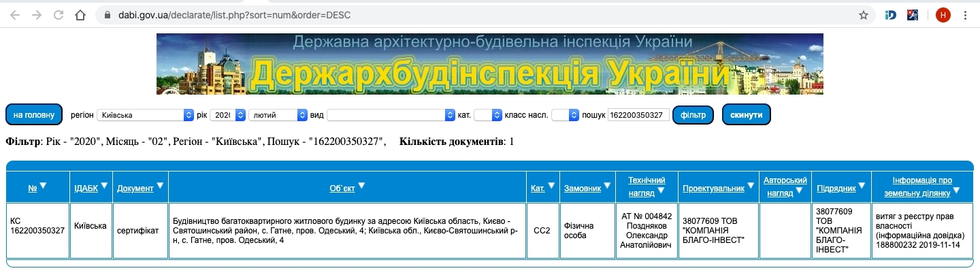
Task: Sort by № column header link
Action: coord(33,189)
